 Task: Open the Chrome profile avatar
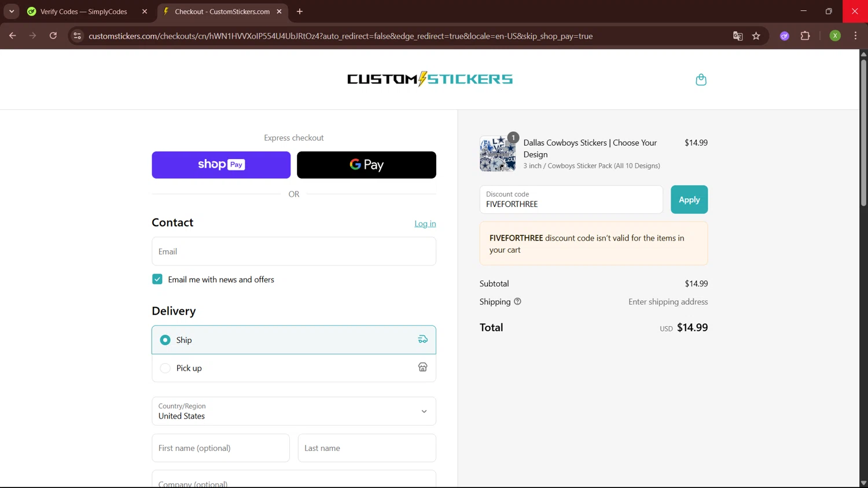point(835,36)
